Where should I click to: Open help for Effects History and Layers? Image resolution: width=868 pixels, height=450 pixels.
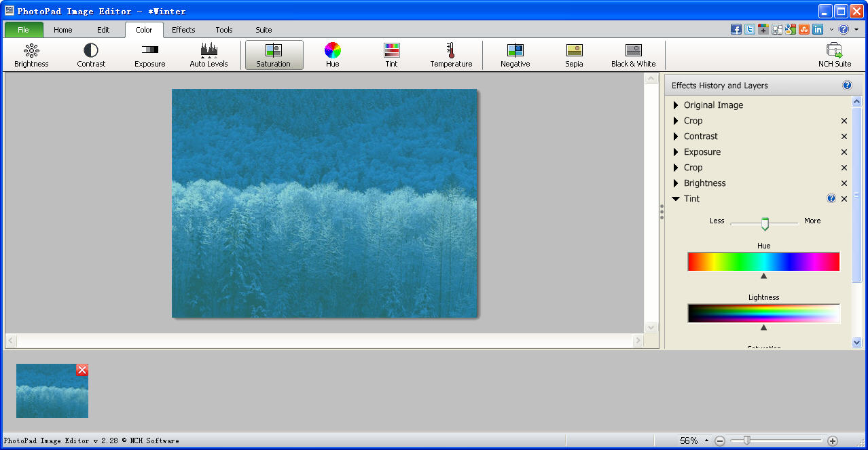[x=847, y=86]
